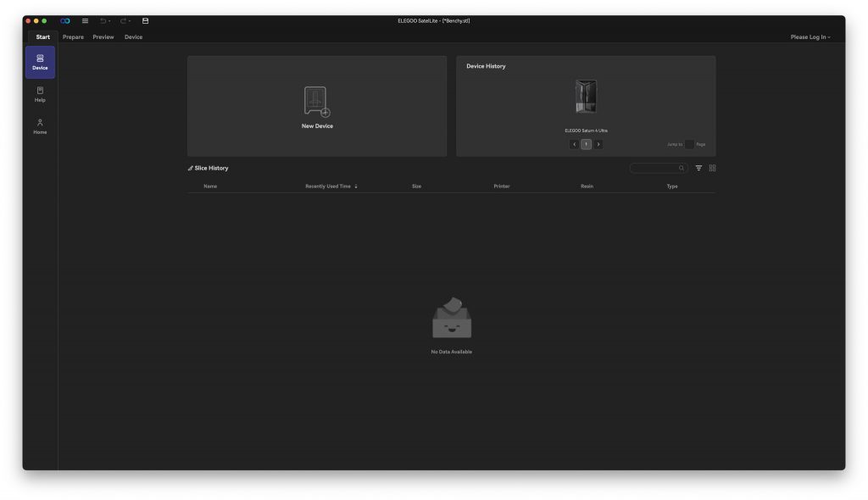
Task: Open the hamburger menu in title bar
Action: pyautogui.click(x=85, y=20)
